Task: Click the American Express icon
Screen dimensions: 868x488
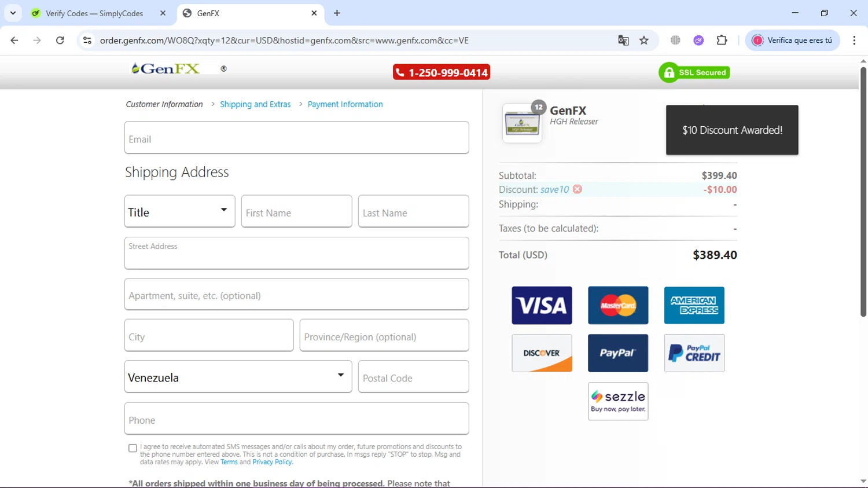Action: 694,305
